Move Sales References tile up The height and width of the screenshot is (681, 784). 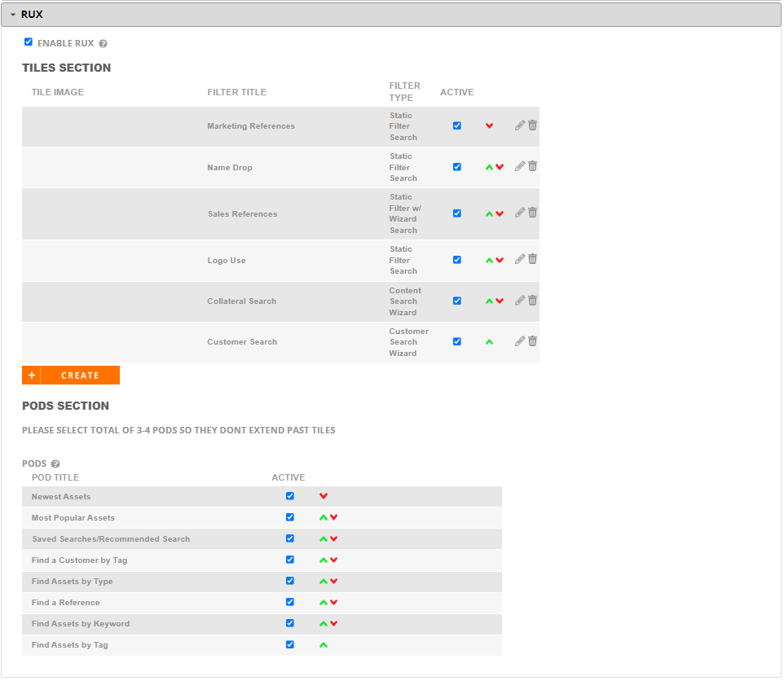coord(490,214)
